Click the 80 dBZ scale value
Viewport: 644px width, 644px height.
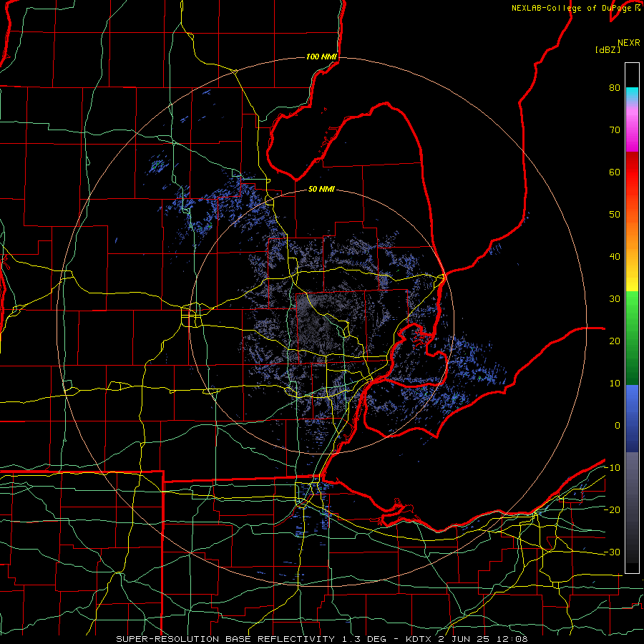(x=615, y=88)
